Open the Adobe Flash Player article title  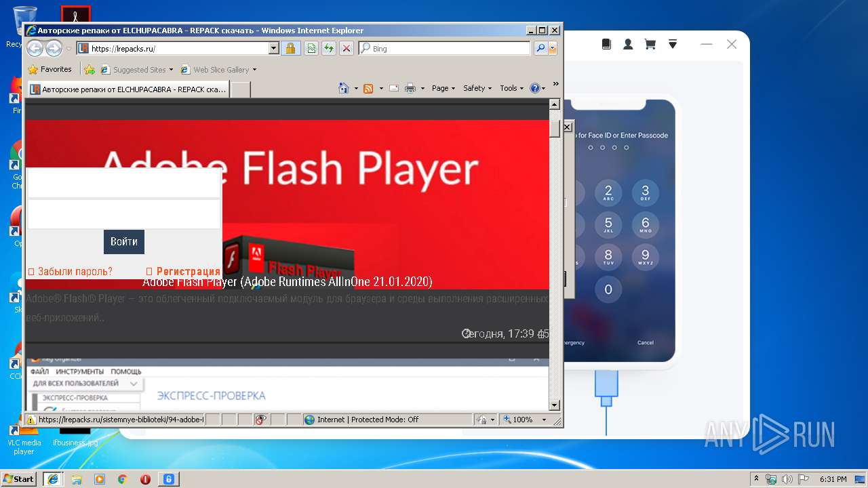click(287, 281)
